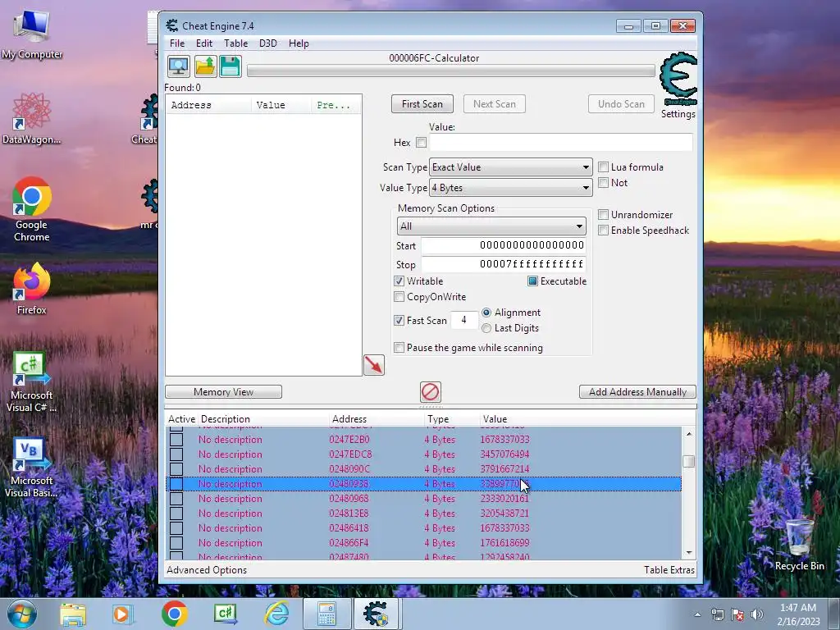Click the network tray icon
840x630 pixels.
[x=717, y=614]
